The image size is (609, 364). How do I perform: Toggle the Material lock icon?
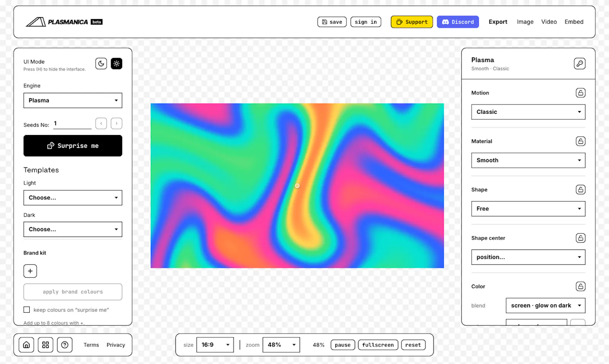580,141
